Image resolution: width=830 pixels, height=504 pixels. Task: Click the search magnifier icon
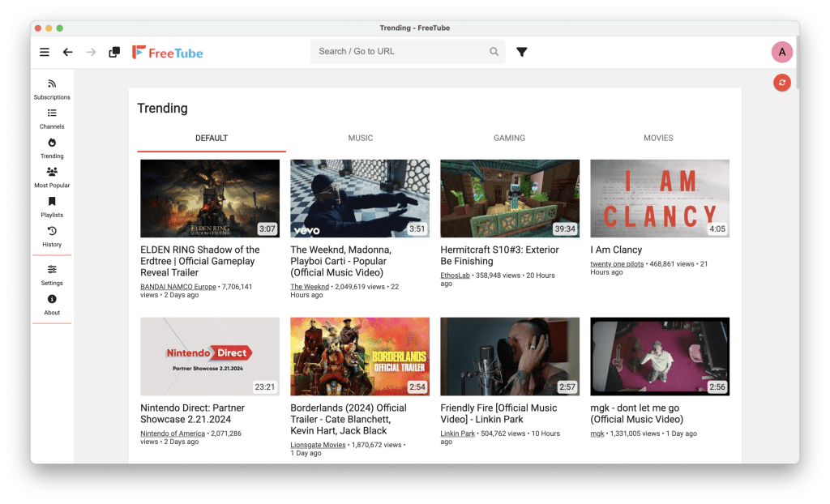click(x=494, y=51)
